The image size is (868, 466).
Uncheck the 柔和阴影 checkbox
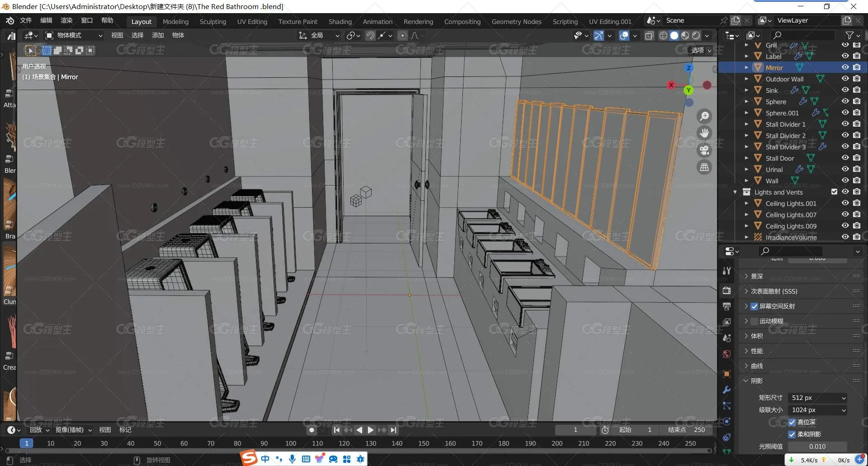[792, 434]
